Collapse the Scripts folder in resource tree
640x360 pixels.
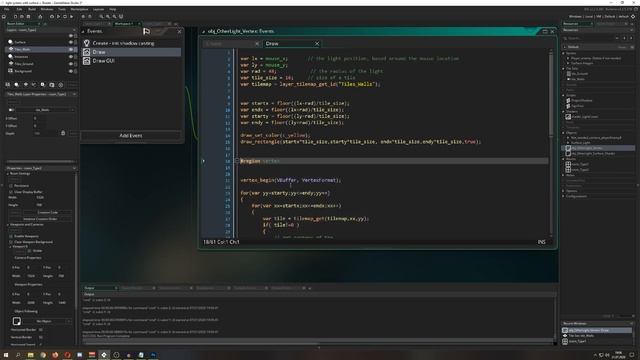(x=564, y=95)
